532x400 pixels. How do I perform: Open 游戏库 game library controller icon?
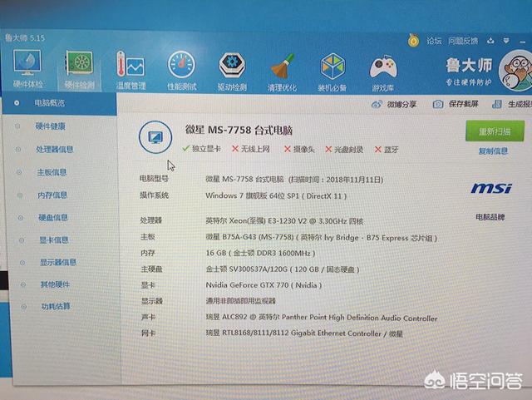coord(383,72)
